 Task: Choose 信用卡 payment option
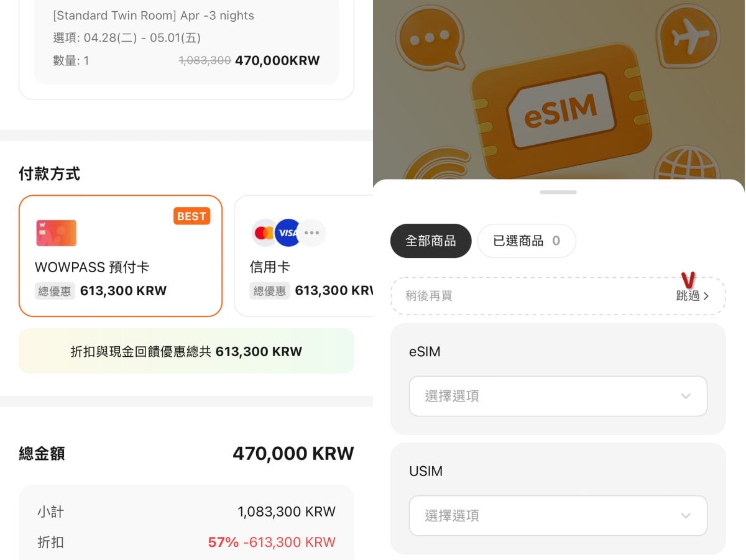pyautogui.click(x=303, y=256)
